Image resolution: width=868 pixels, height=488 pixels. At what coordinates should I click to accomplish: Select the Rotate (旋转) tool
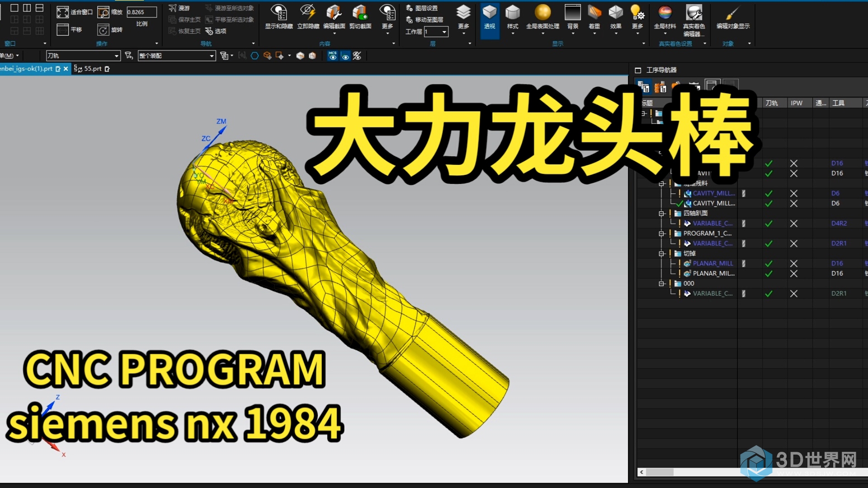click(x=104, y=30)
